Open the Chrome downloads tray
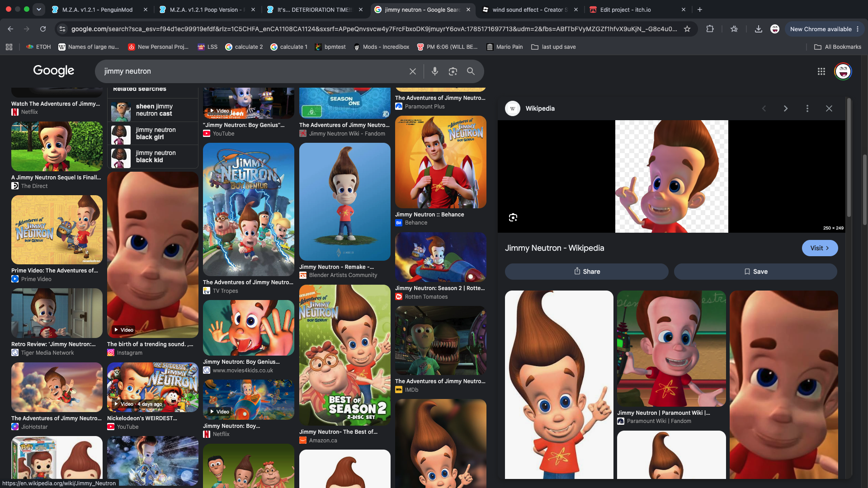 (x=758, y=29)
